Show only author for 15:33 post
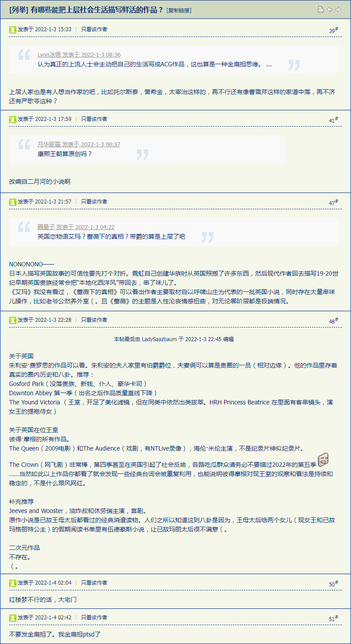 (94, 29)
